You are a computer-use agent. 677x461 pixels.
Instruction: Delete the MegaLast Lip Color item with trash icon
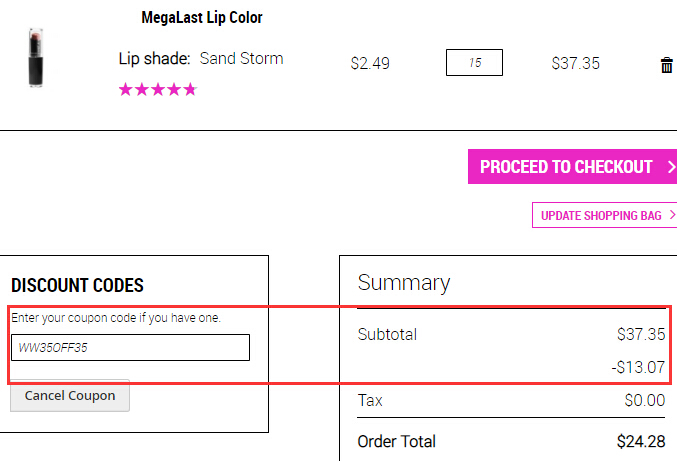point(666,65)
